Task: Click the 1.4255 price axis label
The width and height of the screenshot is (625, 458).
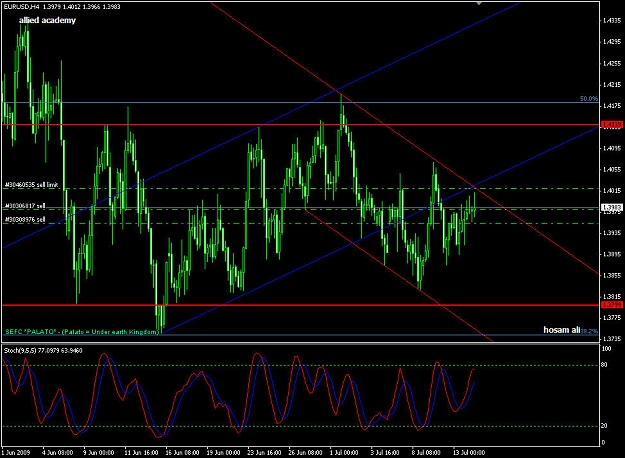Action: [x=612, y=63]
